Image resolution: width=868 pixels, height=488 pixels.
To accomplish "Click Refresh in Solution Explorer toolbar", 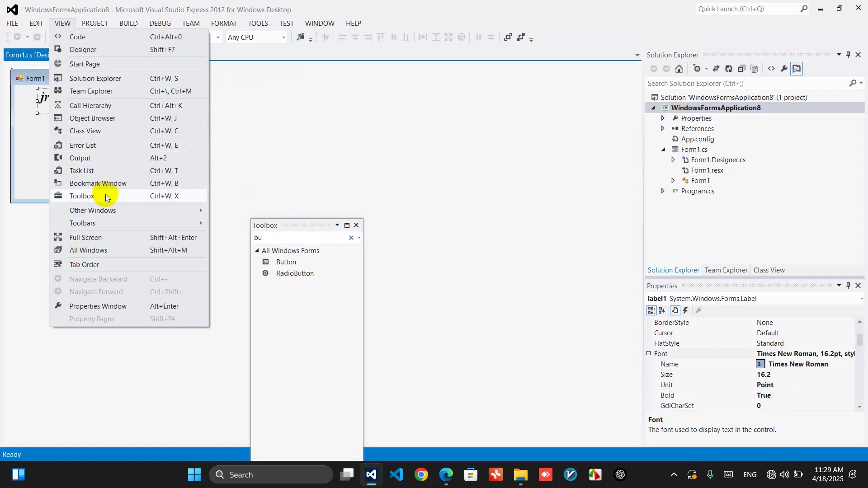I will click(x=729, y=69).
